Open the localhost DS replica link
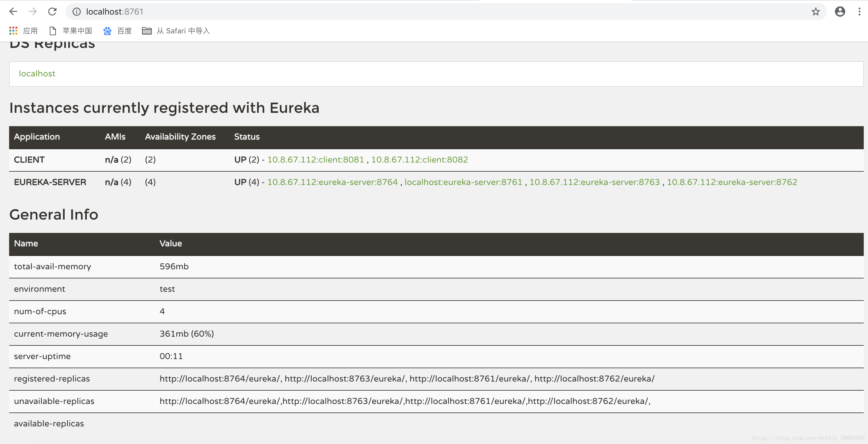 click(37, 74)
